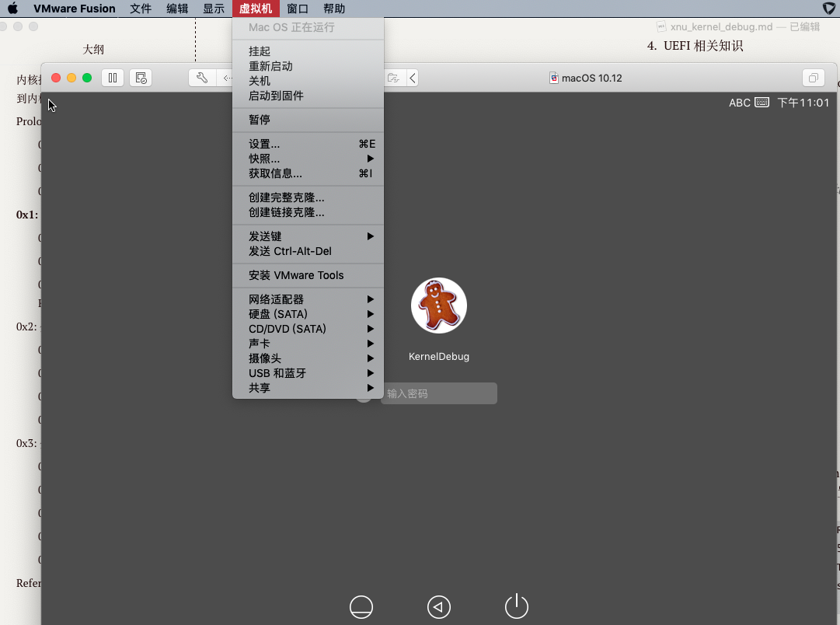The image size is (840, 625).
Task: Minimize the VMware window with yellow button
Action: point(71,78)
